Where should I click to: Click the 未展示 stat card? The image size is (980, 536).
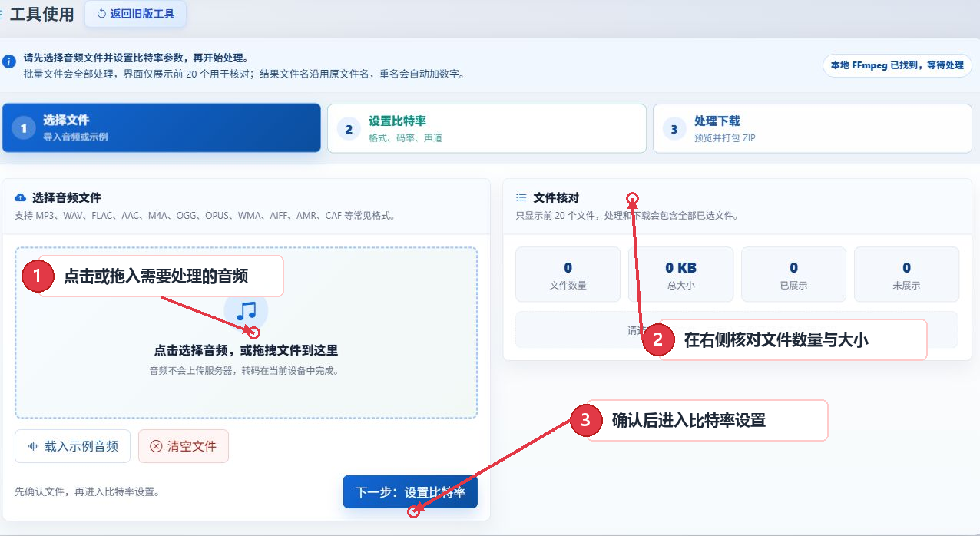[x=906, y=274]
